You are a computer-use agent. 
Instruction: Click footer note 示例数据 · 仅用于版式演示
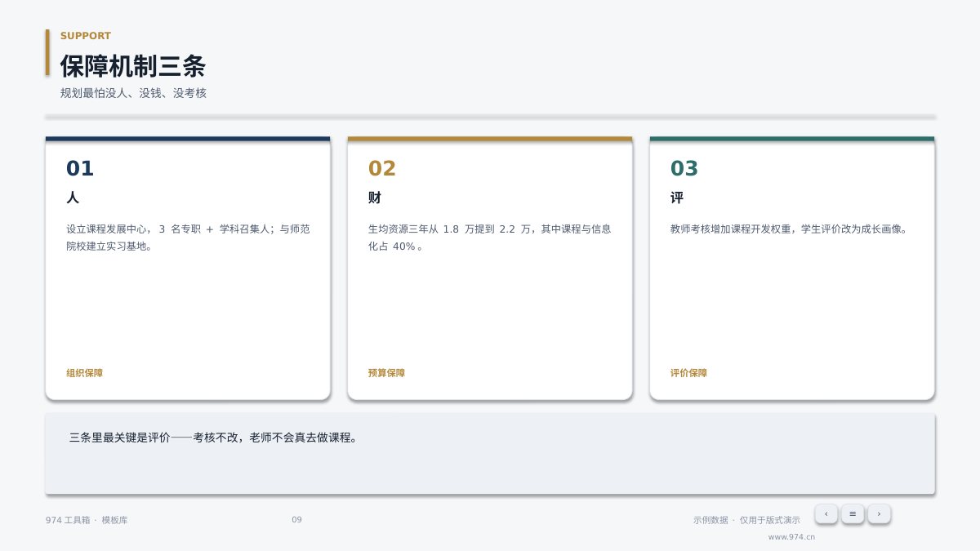point(747,520)
